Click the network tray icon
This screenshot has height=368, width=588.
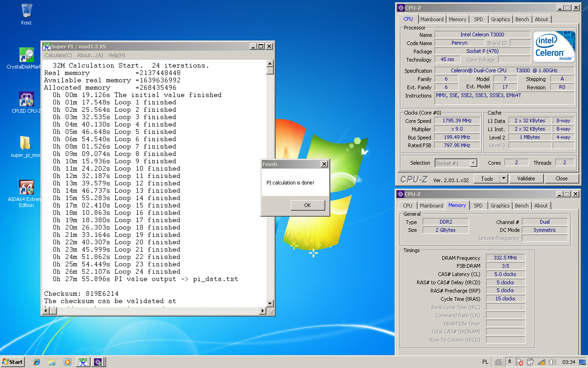point(542,362)
